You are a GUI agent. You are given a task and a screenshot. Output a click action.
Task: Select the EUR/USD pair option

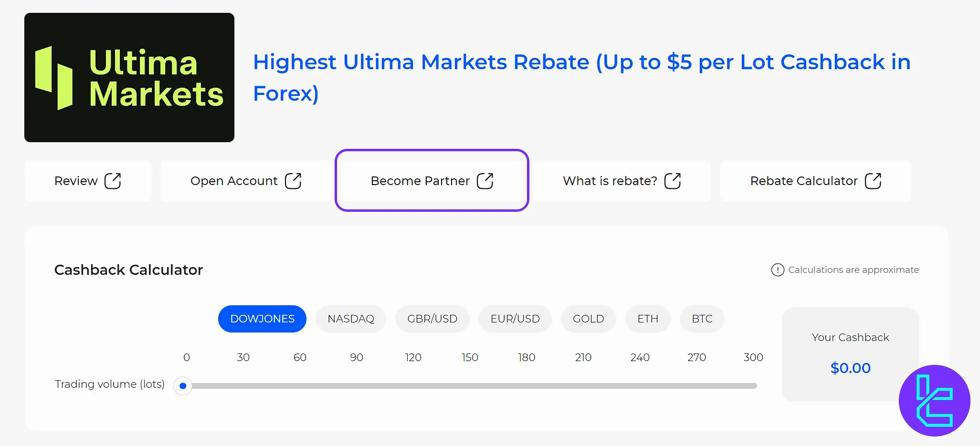[x=515, y=319]
